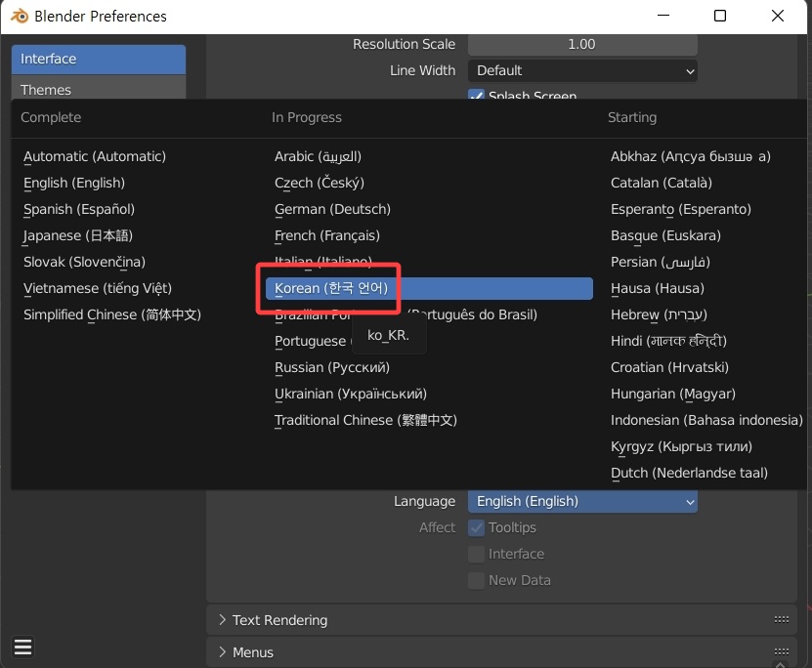Select Basque (Euskara) language
The height and width of the screenshot is (668, 812).
point(666,235)
